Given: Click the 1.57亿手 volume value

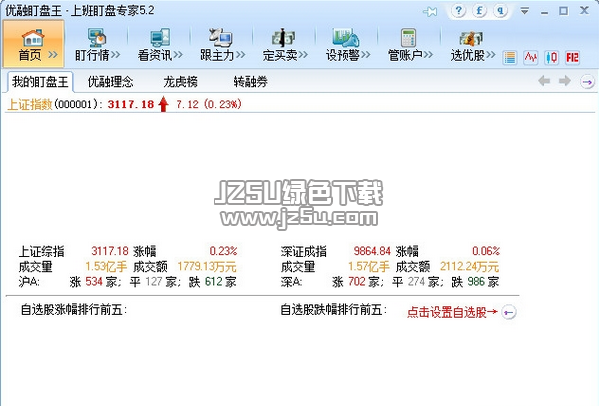Looking at the screenshot, I should tap(369, 266).
